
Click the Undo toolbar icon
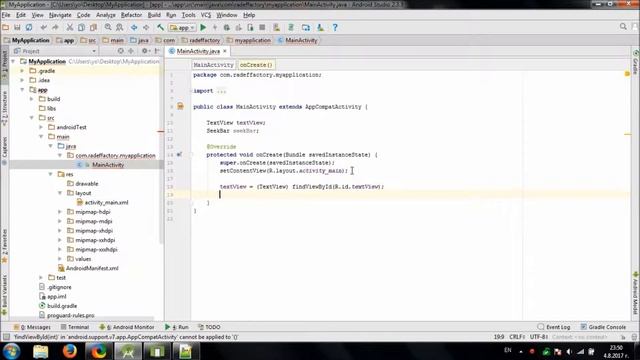[x=43, y=27]
